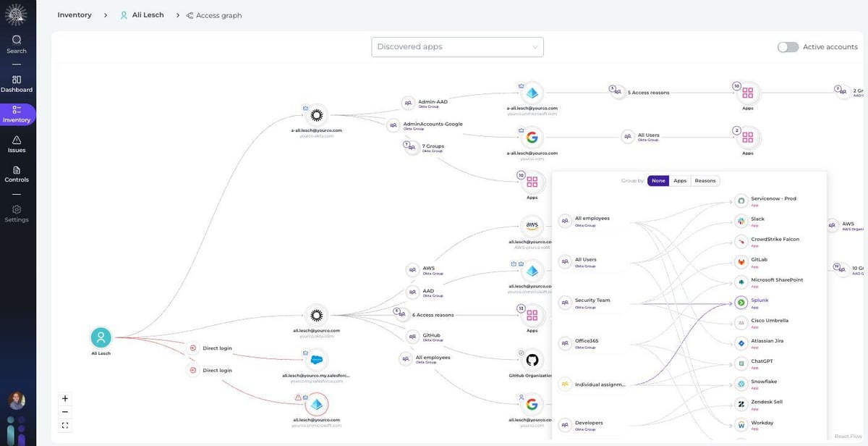Open Settings in the sidebar

[x=17, y=214]
